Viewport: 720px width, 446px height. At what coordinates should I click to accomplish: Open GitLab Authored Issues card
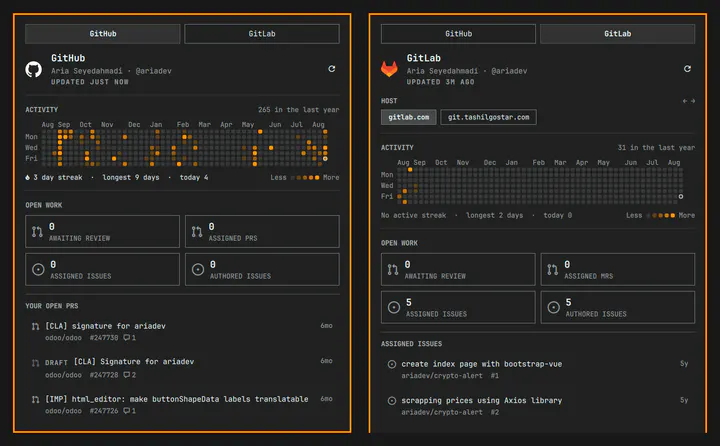618,307
